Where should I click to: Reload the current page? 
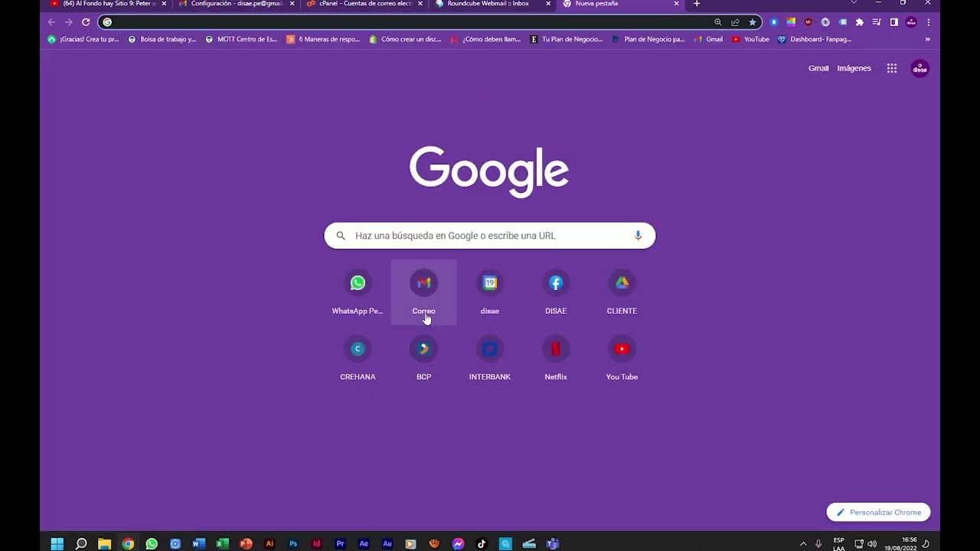(x=86, y=22)
